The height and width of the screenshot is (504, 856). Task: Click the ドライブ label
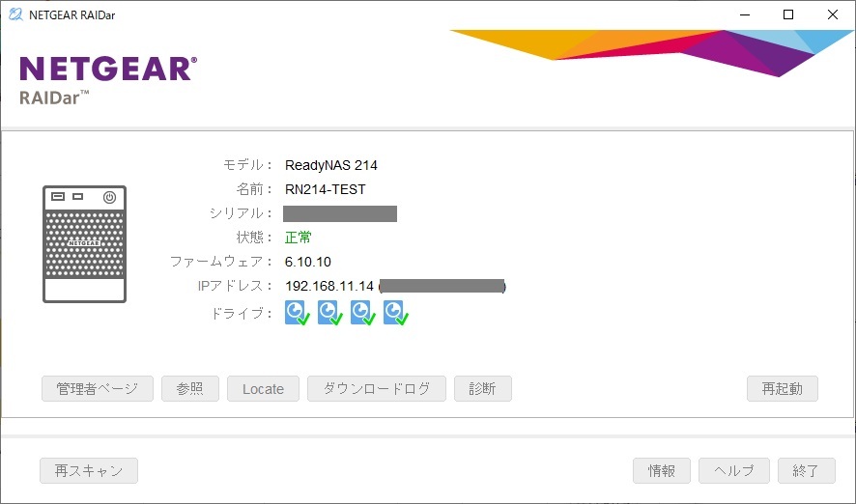coord(242,314)
